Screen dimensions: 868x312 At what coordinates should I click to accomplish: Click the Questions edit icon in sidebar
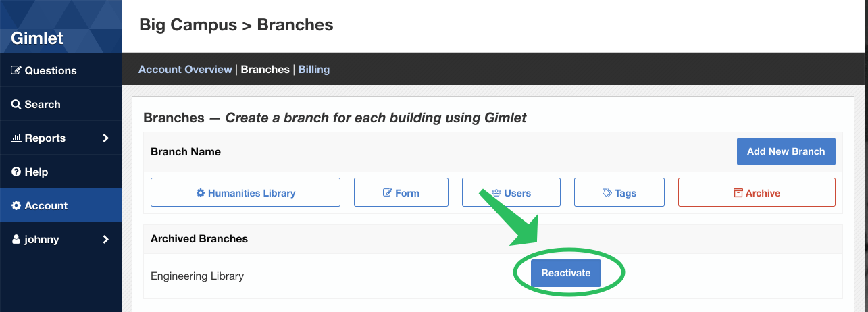17,70
